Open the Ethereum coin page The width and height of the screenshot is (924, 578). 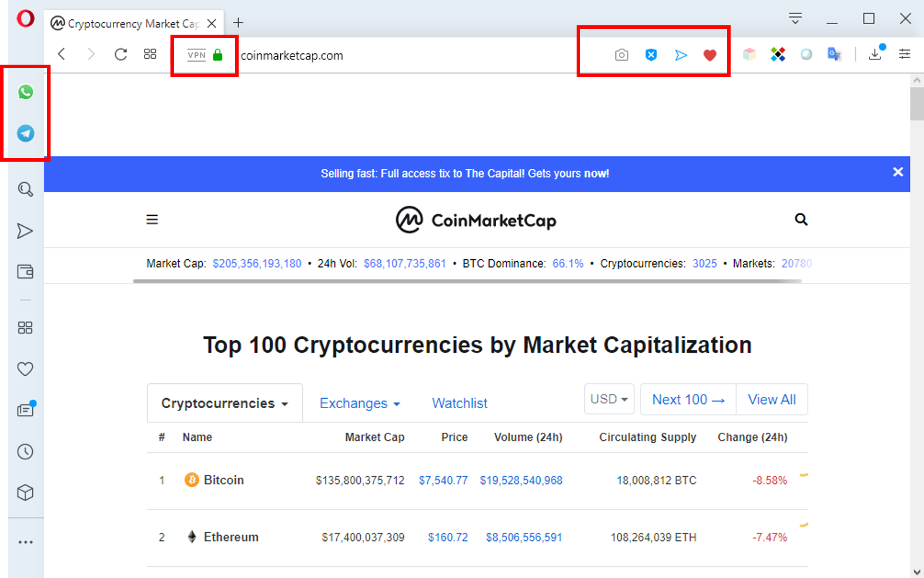pos(231,537)
